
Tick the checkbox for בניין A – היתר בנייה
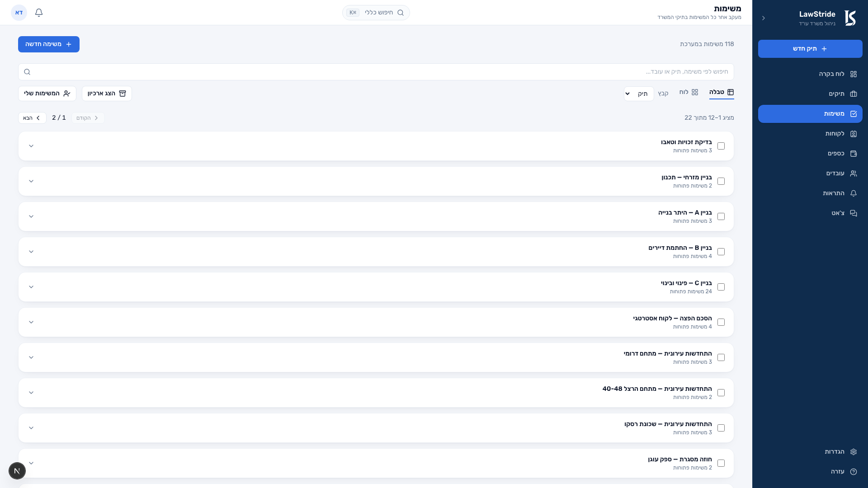tap(721, 216)
